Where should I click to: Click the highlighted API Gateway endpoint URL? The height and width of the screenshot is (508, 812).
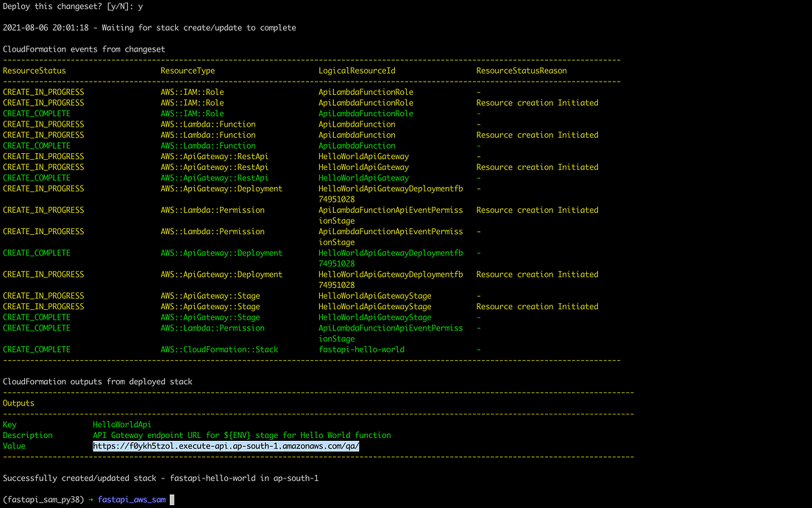click(226, 446)
